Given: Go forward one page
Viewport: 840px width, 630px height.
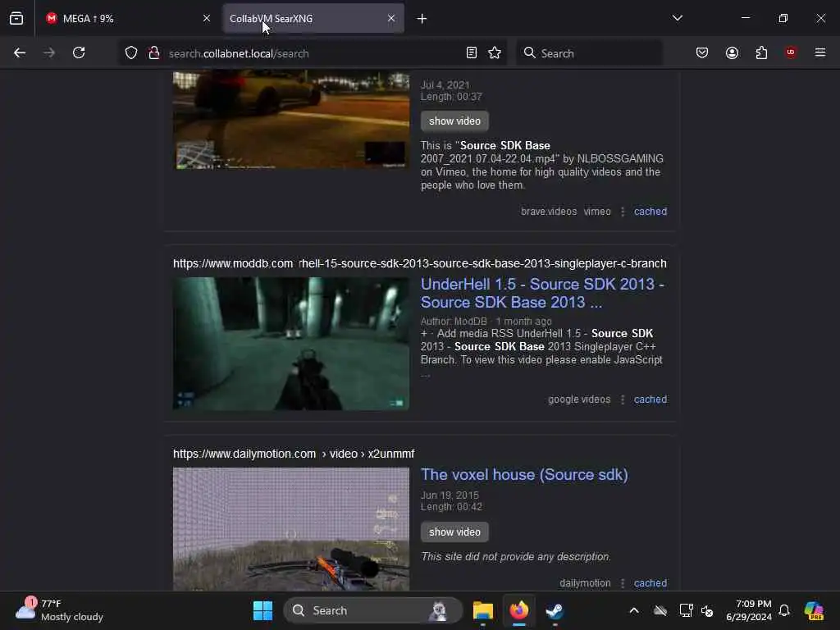Looking at the screenshot, I should click(x=49, y=52).
